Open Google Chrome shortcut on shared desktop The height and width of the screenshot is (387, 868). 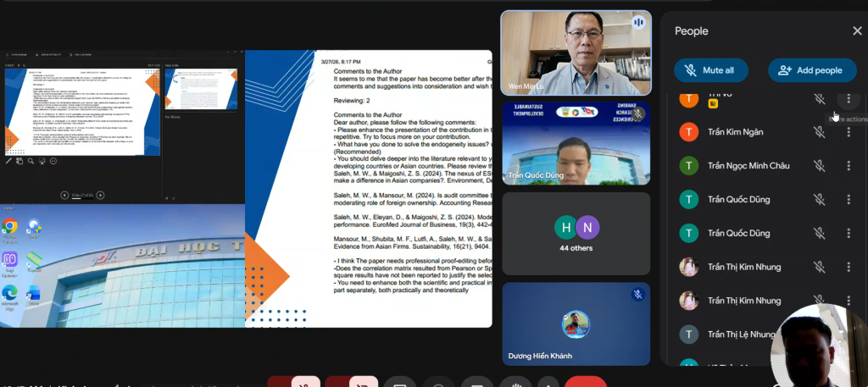tap(10, 227)
